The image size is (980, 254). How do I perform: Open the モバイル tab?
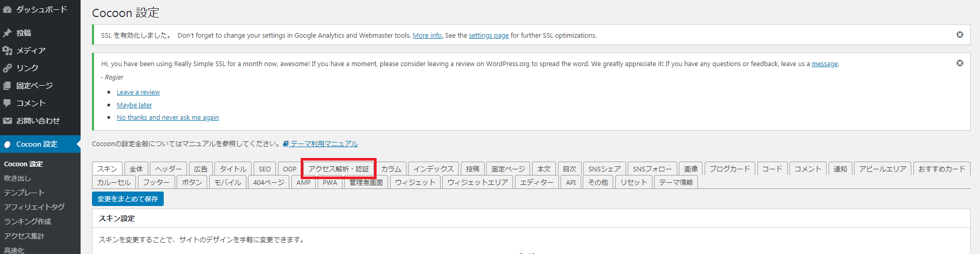click(x=227, y=182)
